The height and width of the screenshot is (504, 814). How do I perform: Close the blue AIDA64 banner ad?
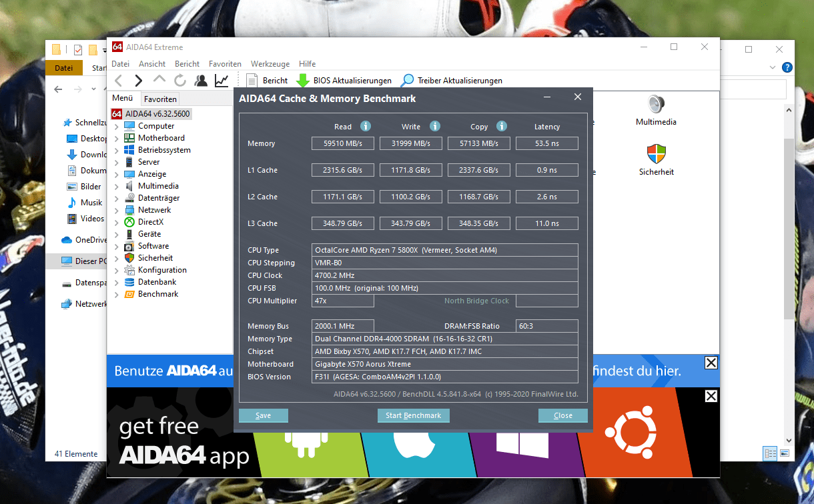[x=711, y=363]
